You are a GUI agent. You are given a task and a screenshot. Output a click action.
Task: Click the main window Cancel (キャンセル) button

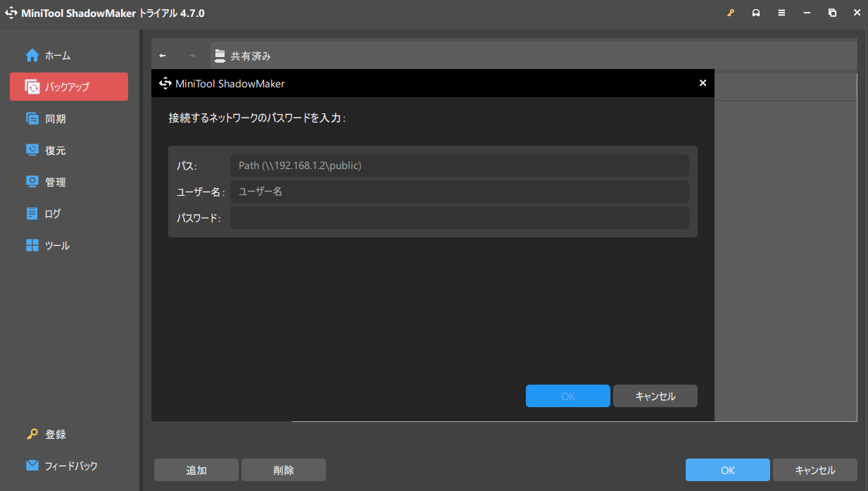(815, 470)
